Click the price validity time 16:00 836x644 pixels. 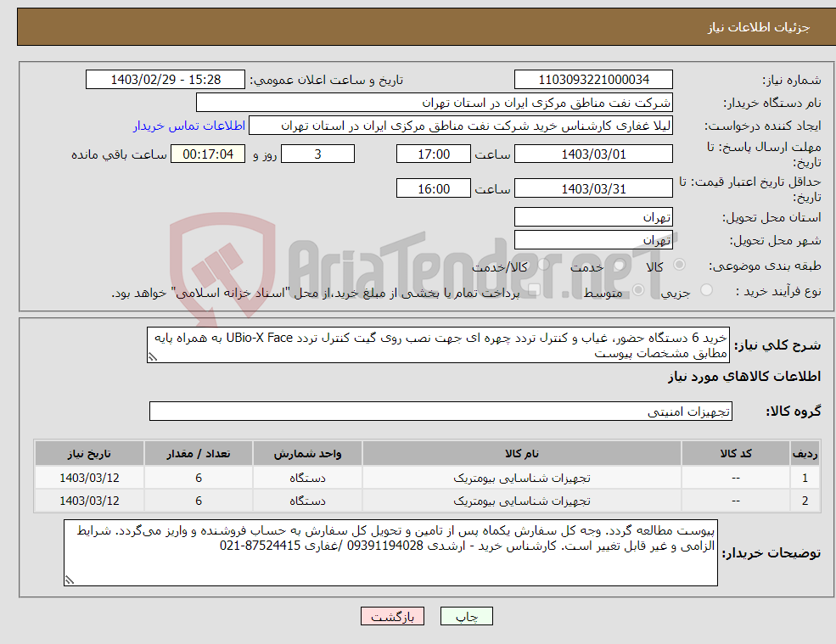coord(434,188)
